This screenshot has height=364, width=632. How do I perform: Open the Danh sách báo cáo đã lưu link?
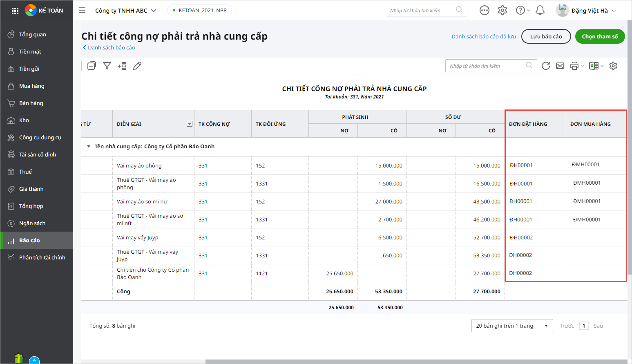pos(484,36)
